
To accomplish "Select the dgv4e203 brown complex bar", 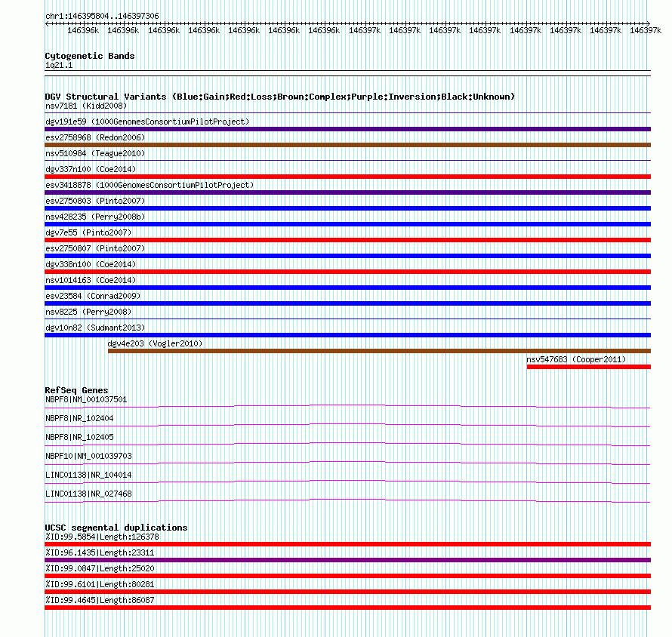I will [379, 351].
